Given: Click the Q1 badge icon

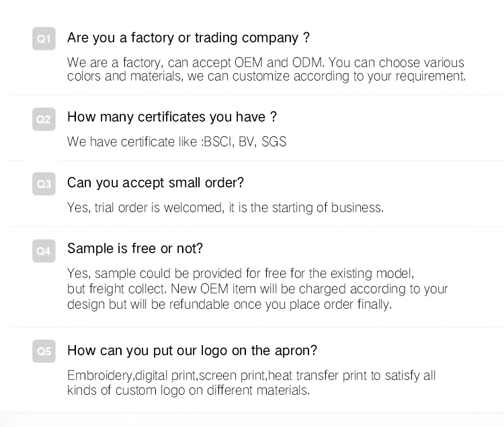Looking at the screenshot, I should coord(44,39).
